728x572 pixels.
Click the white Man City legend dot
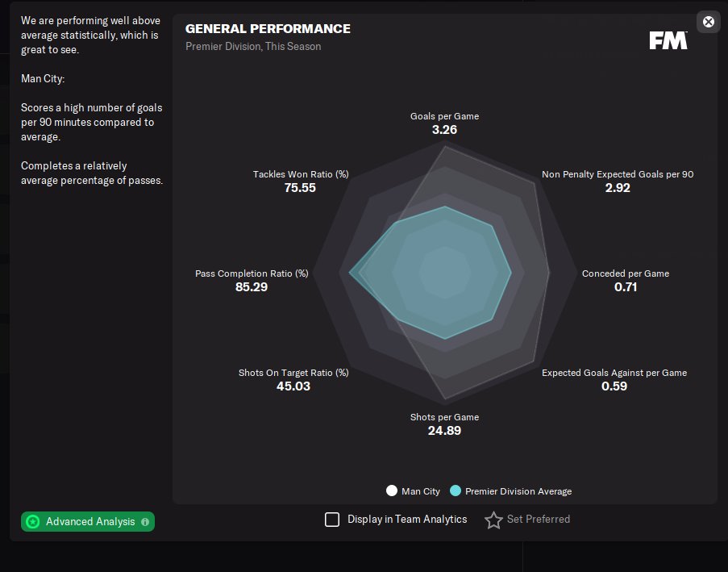tap(392, 491)
